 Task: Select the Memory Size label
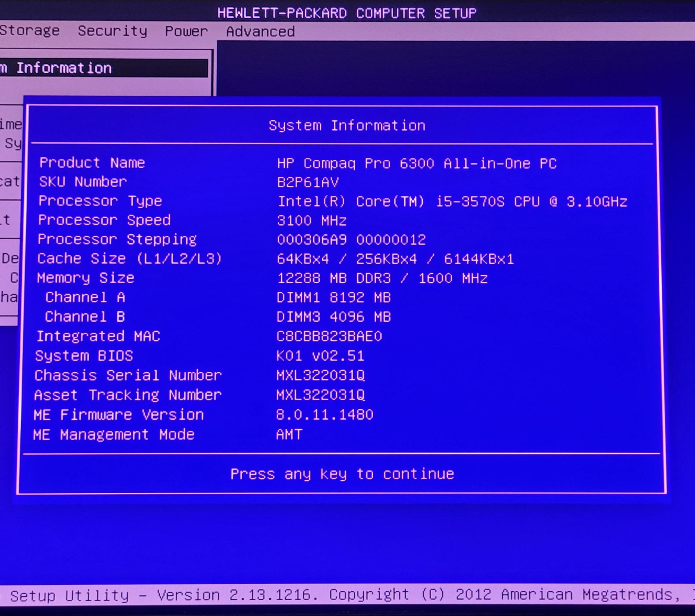tap(86, 278)
